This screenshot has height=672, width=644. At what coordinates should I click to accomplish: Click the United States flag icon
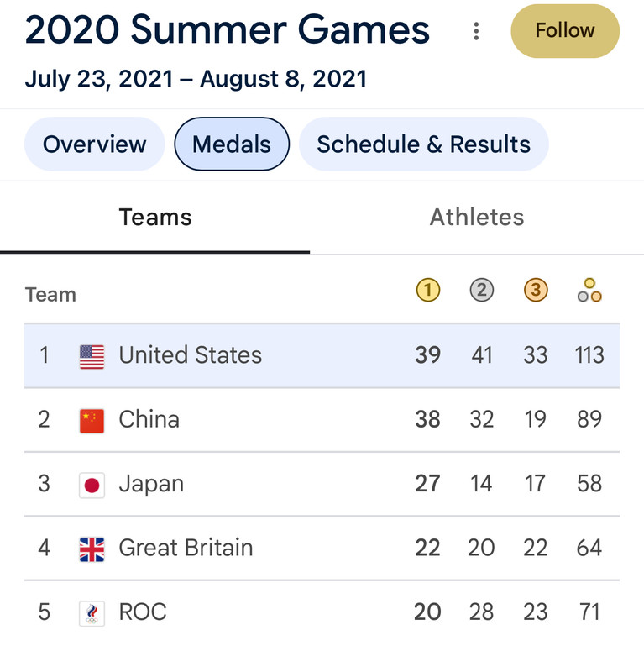pos(92,356)
